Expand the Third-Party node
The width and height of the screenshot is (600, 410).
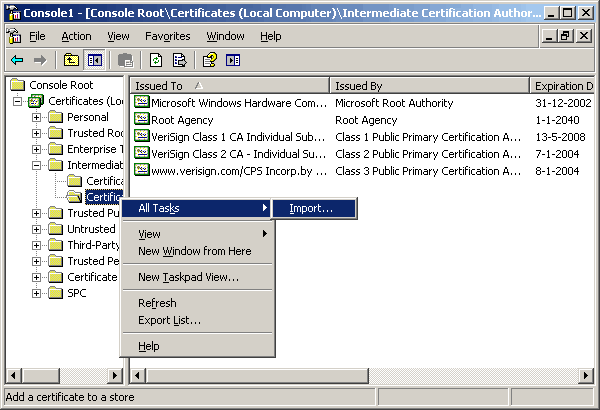(x=36, y=245)
